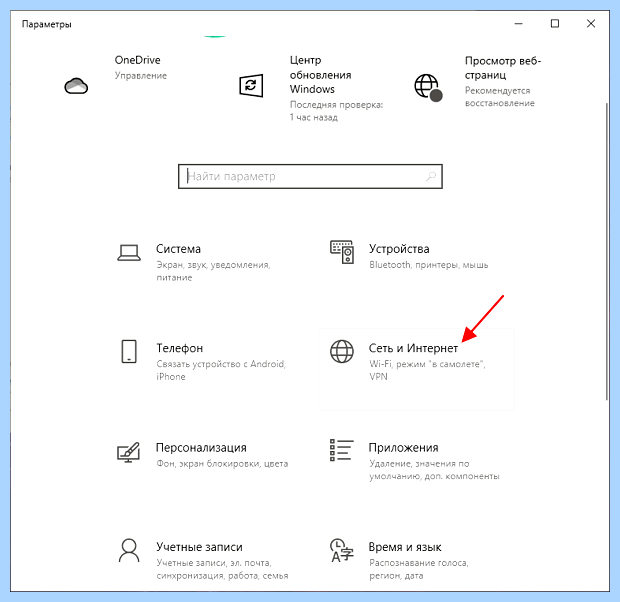Click the Параметры window title
620x602 pixels.
coord(47,25)
